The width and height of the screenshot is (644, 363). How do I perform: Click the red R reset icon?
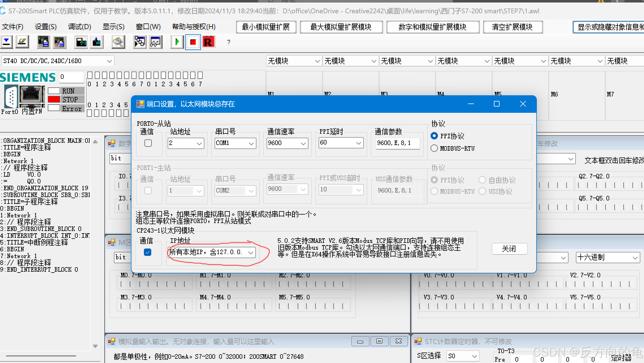pyautogui.click(x=208, y=42)
